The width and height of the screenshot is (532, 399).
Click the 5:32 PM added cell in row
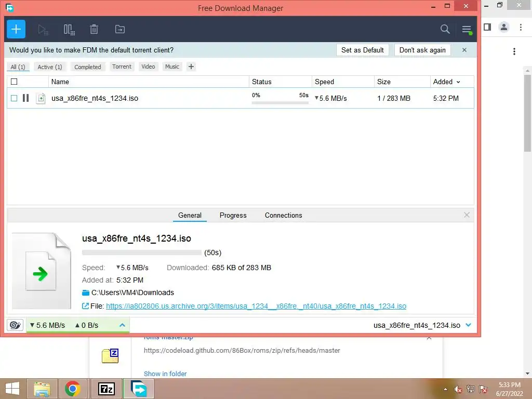point(446,98)
